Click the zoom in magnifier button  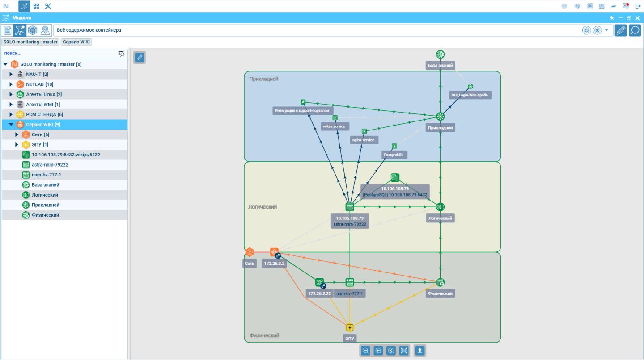[378, 351]
